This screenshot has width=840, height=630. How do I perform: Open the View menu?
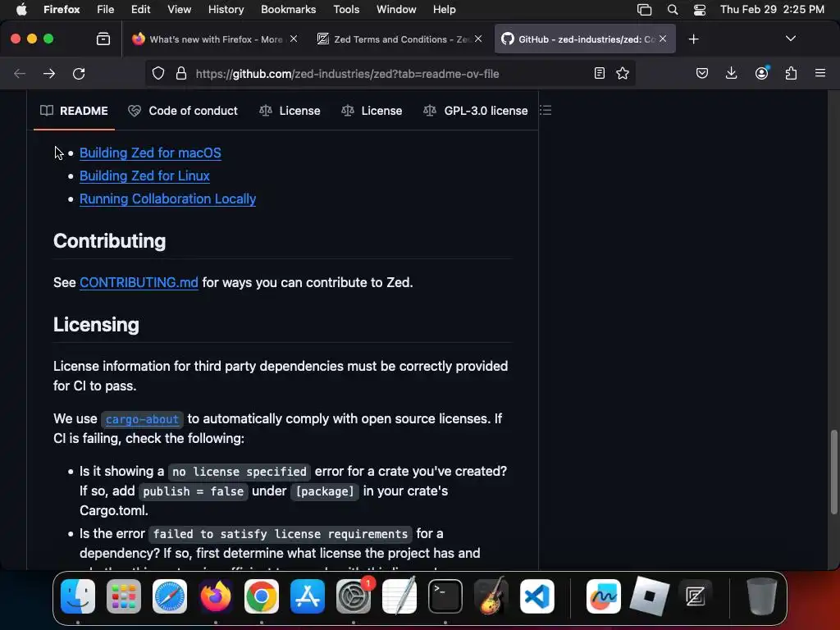click(179, 10)
